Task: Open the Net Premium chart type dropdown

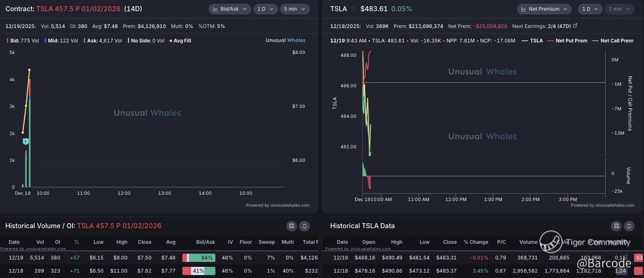Action: click(544, 9)
